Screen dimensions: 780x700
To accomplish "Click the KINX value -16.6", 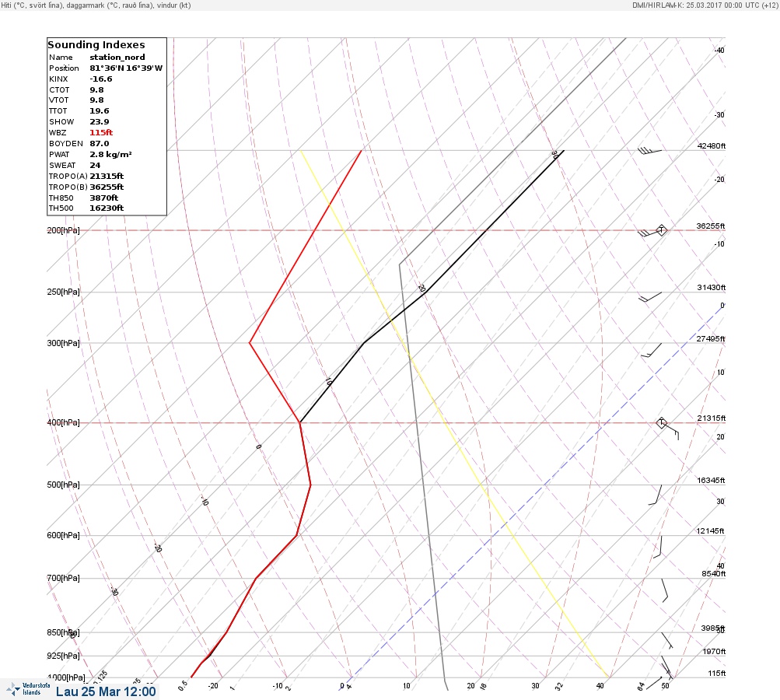I will [x=101, y=79].
